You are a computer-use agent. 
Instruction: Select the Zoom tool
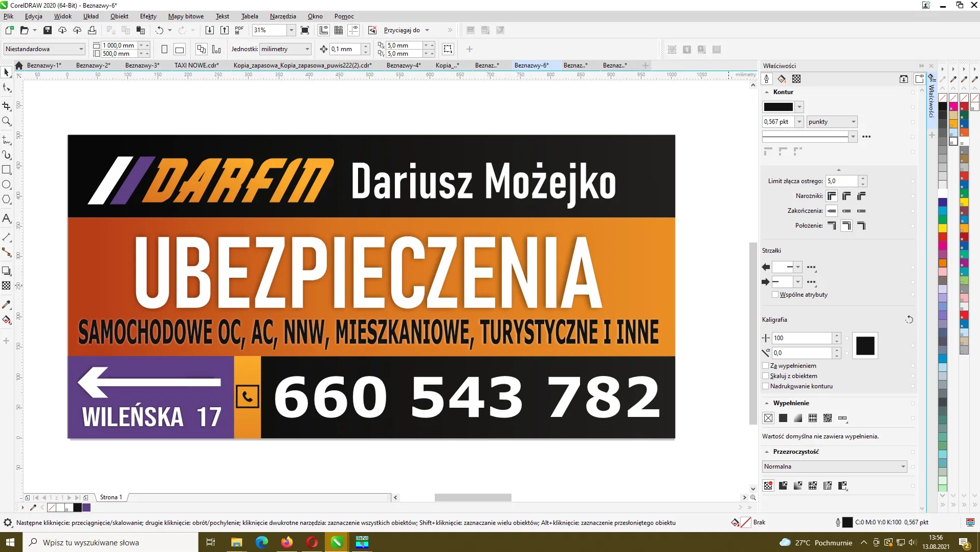[x=7, y=121]
